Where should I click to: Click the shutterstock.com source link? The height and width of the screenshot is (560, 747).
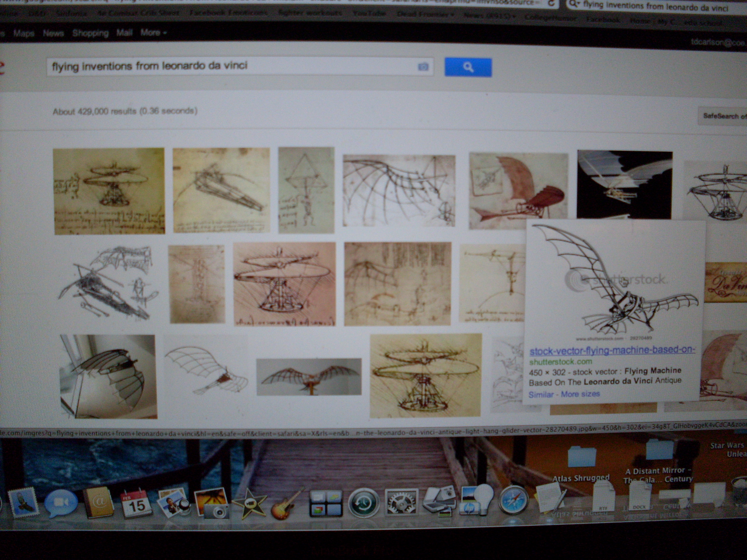[x=560, y=361]
